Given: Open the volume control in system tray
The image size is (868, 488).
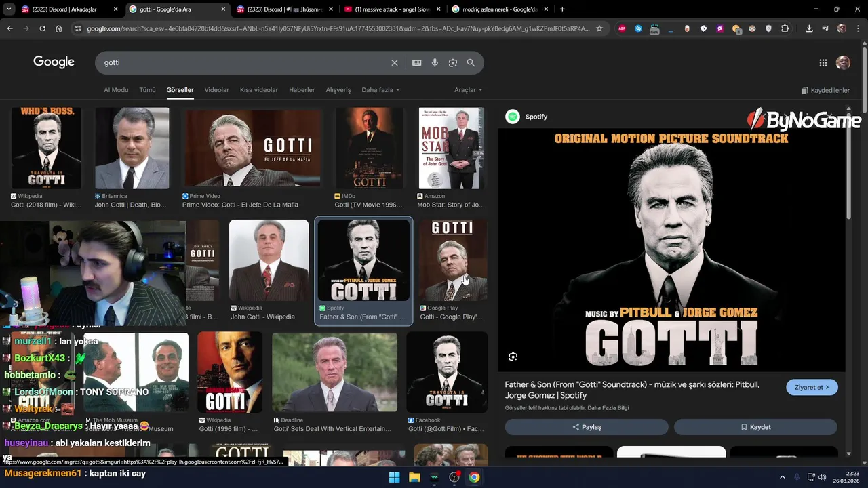Looking at the screenshot, I should tap(823, 477).
